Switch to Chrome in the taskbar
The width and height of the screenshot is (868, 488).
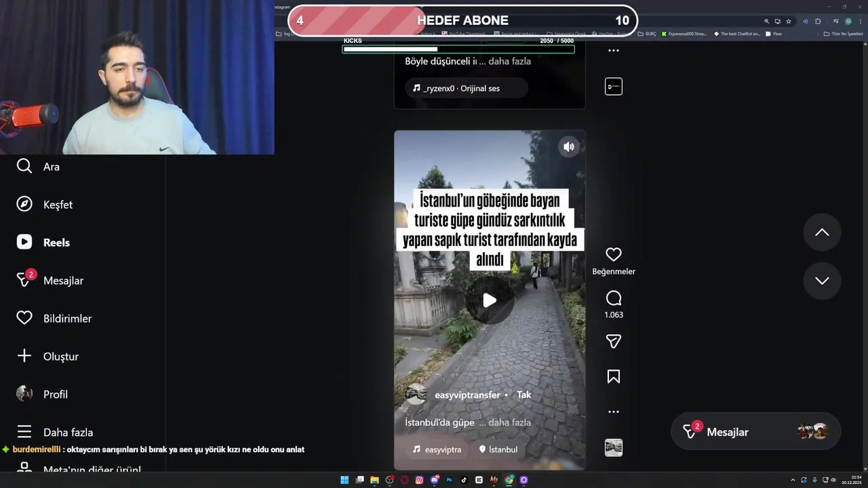click(x=509, y=480)
